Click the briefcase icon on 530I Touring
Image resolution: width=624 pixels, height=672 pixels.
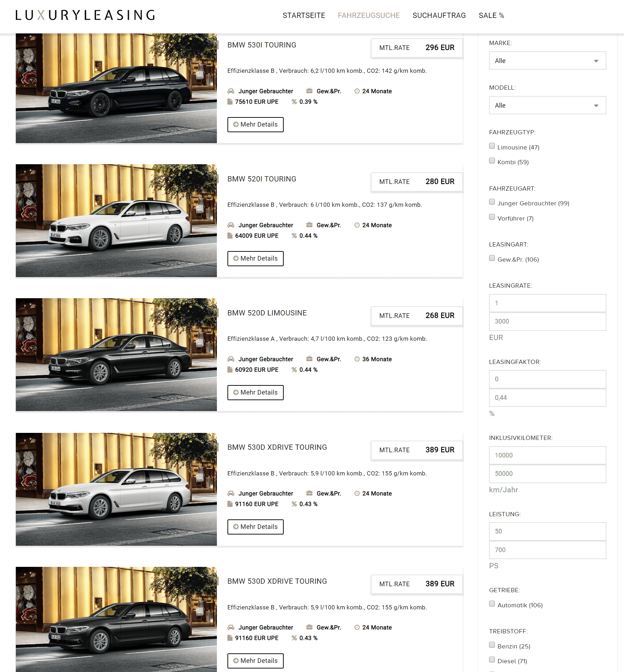[309, 91]
